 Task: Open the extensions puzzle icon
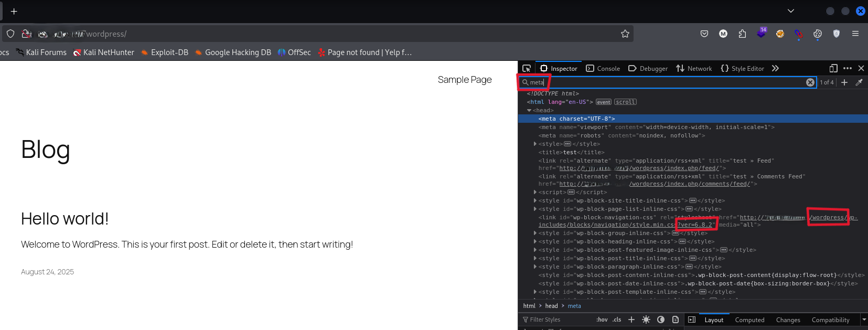[x=742, y=34]
